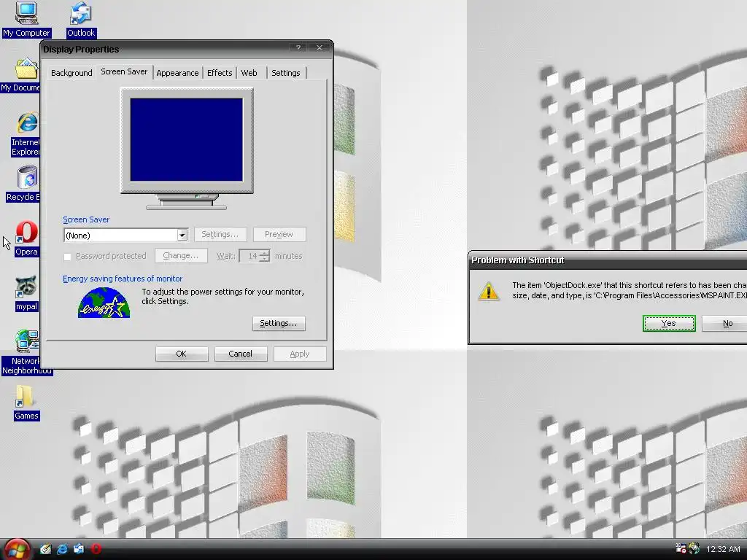This screenshot has width=747, height=560.
Task: Click the first system tray icon
Action: point(681,548)
